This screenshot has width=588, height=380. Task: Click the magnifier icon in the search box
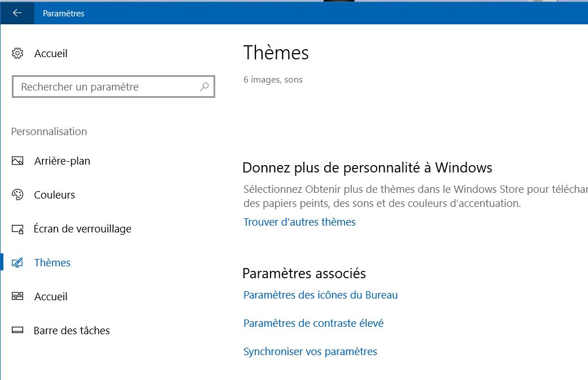pos(204,87)
